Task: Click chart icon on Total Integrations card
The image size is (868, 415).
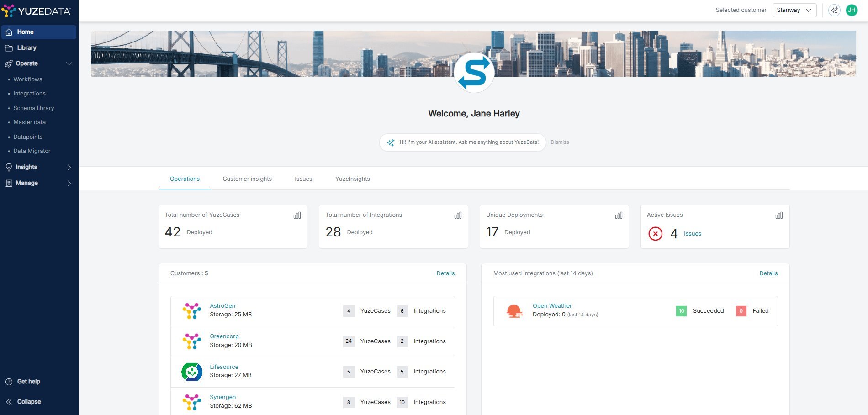Action: point(458,215)
